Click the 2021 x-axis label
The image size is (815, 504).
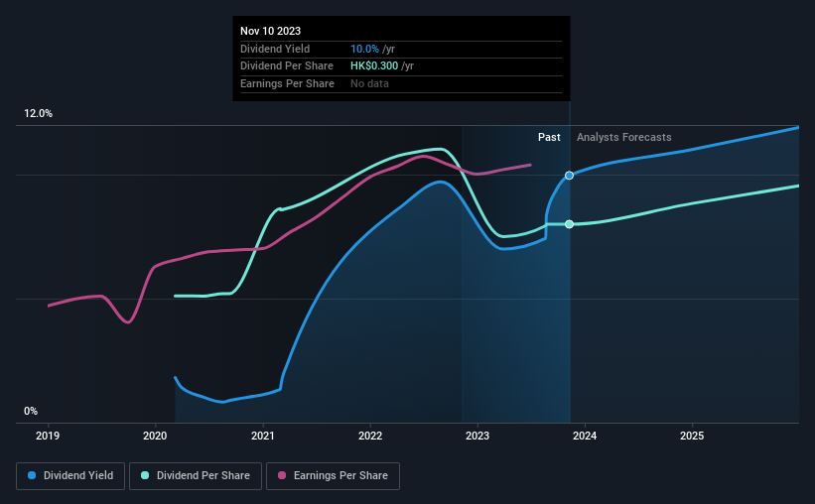click(262, 436)
